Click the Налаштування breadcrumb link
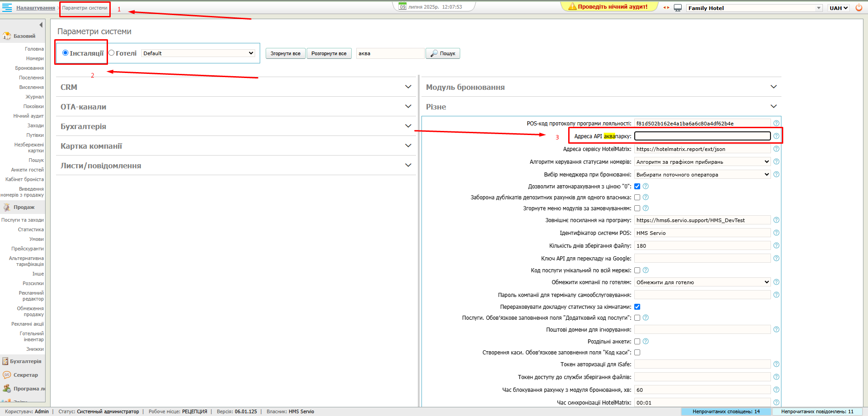This screenshot has width=868, height=416. coord(36,8)
